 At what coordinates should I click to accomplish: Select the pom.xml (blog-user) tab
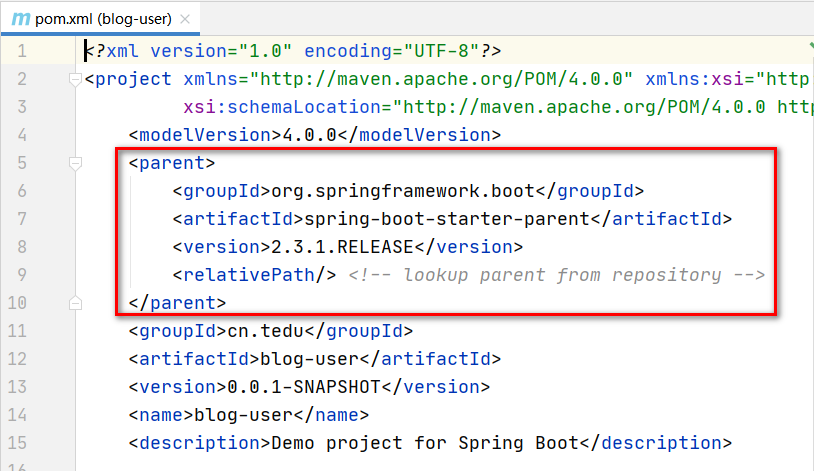coord(100,19)
